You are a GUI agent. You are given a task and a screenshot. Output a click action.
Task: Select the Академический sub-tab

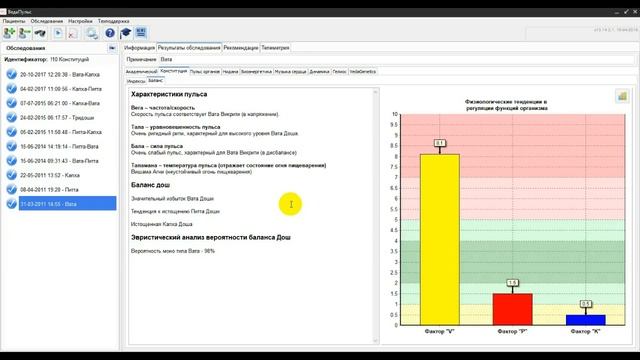(141, 72)
